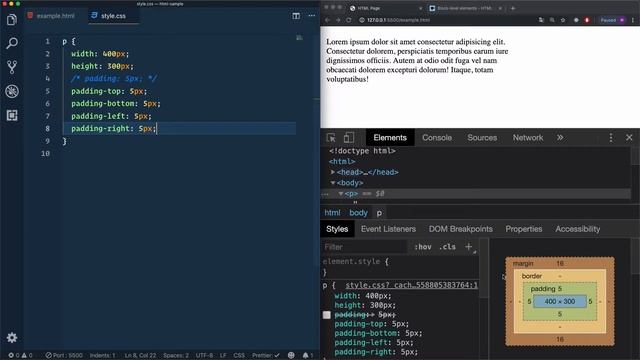Click the body breadcrumb in DevTools
The image size is (640, 360).
(358, 213)
